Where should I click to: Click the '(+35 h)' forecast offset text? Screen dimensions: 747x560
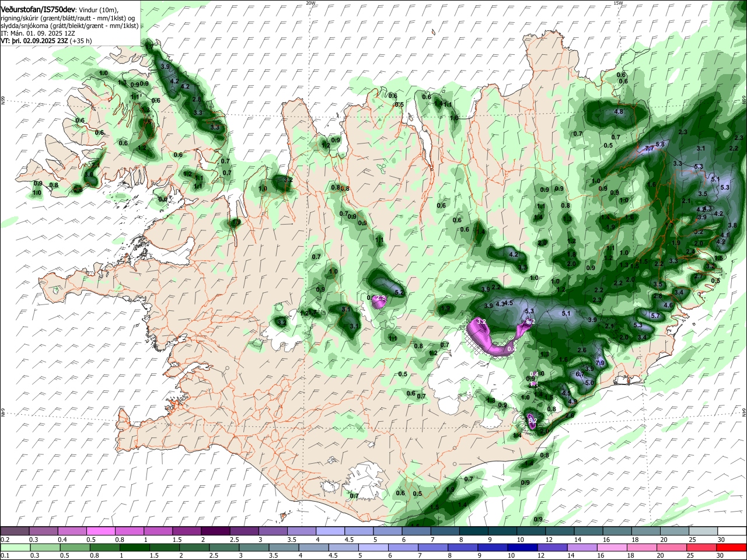click(x=81, y=41)
